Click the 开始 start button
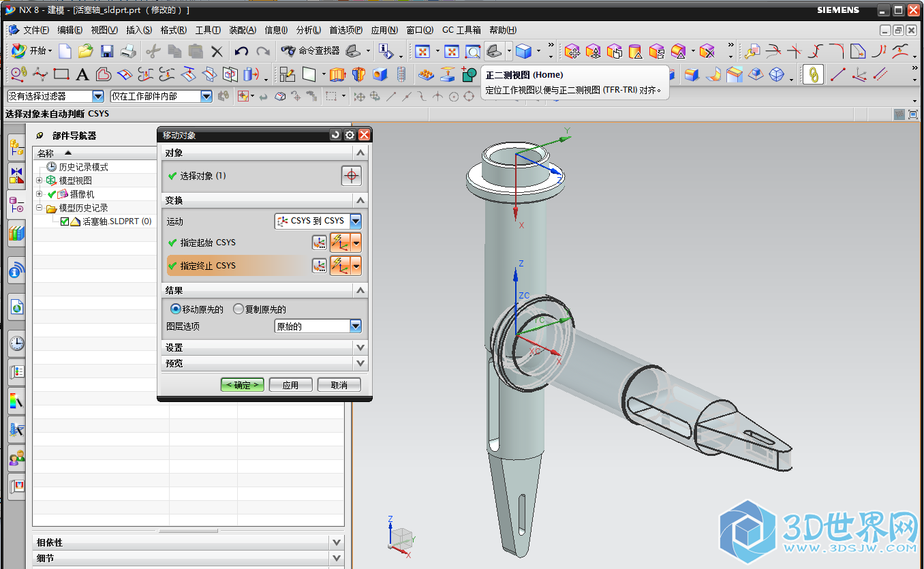The width and height of the screenshot is (924, 569). (x=31, y=51)
